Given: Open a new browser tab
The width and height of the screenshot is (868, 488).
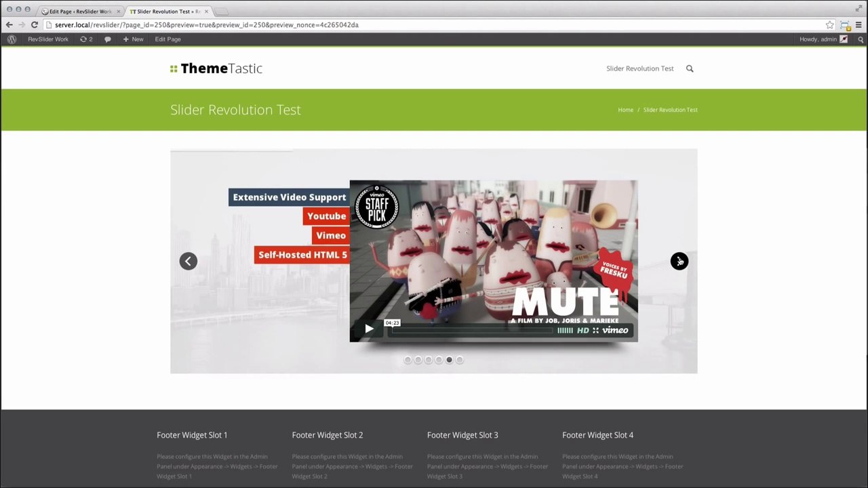Looking at the screenshot, I should pos(222,12).
